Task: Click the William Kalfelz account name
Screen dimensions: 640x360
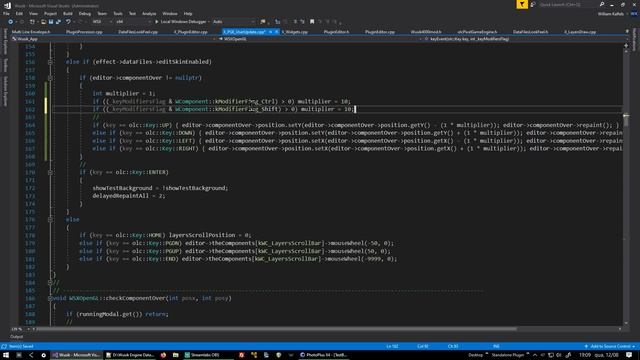Action: [x=611, y=14]
